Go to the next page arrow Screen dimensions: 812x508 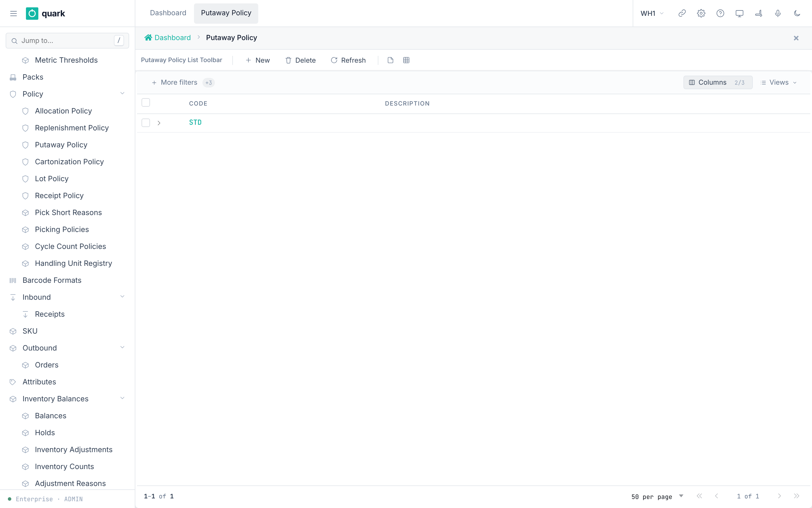pos(779,496)
